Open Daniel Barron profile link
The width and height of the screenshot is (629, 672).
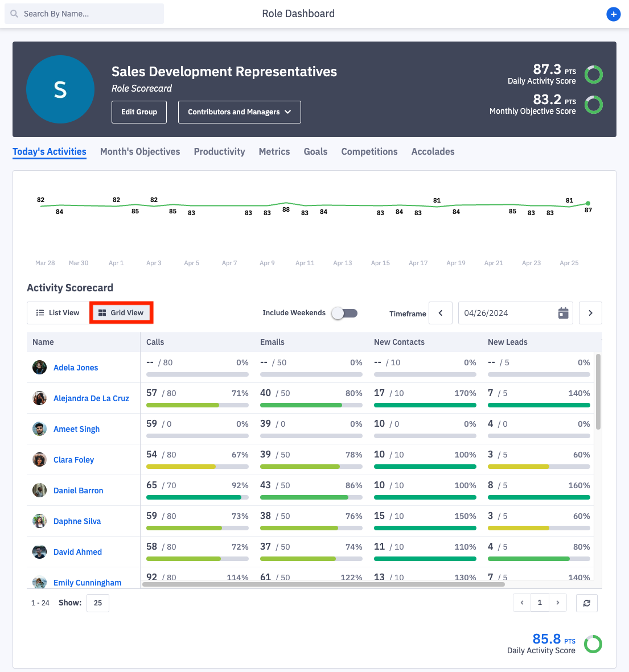pyautogui.click(x=78, y=490)
